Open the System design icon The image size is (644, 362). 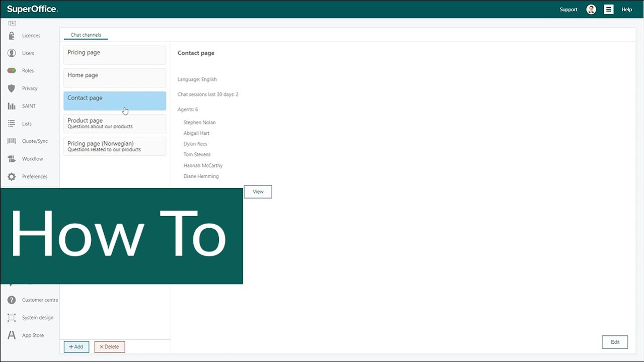pos(12,318)
